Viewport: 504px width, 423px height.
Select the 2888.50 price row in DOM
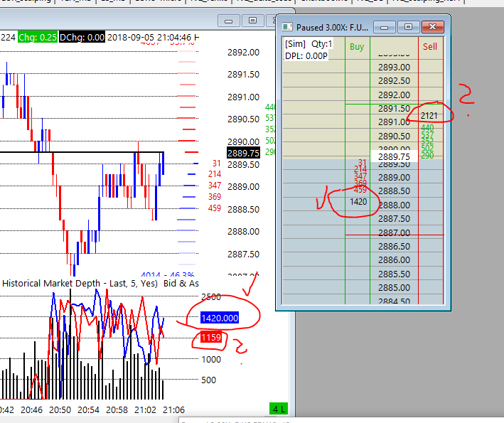[394, 191]
